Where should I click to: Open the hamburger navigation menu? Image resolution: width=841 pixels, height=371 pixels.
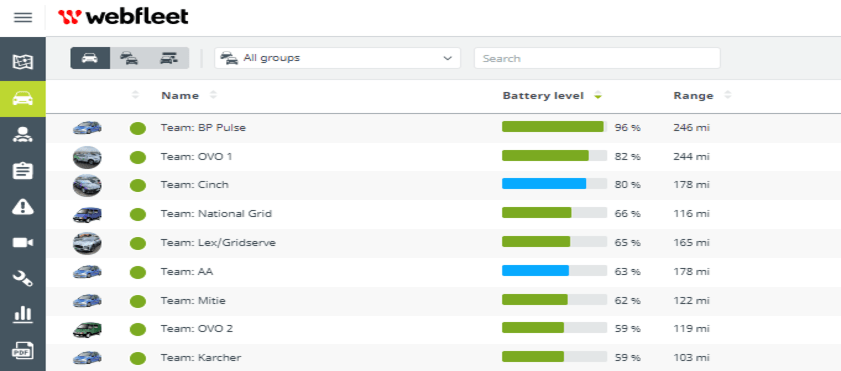pyautogui.click(x=23, y=18)
